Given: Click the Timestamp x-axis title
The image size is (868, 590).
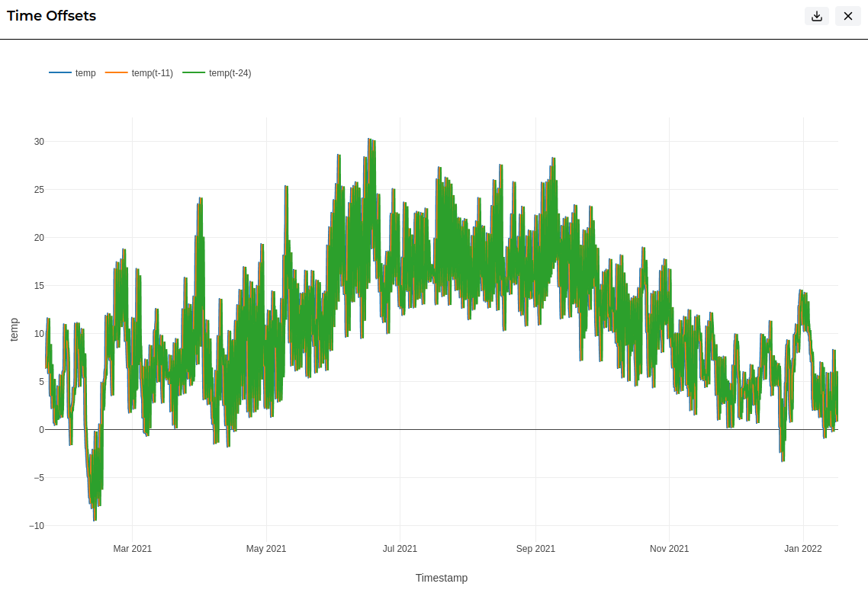Looking at the screenshot, I should click(441, 578).
